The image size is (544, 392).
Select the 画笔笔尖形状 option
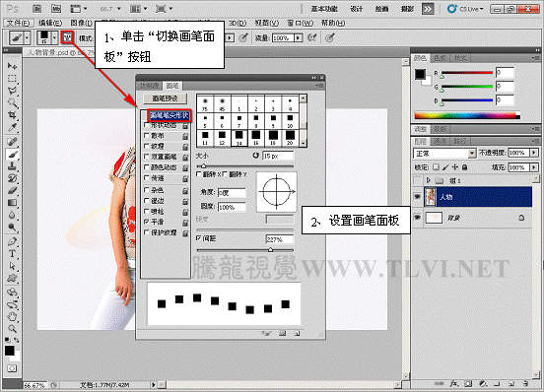point(170,115)
